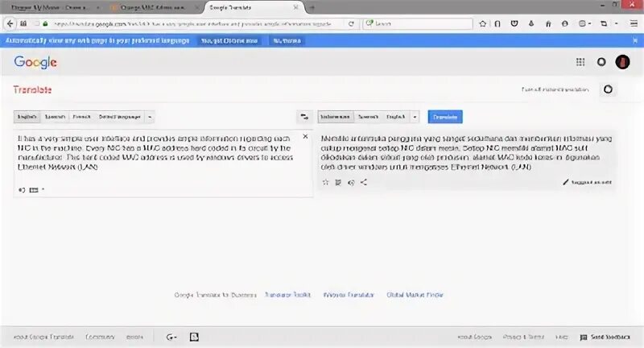The height and width of the screenshot is (348, 644).
Task: Click the blue Translate button
Action: click(x=445, y=117)
